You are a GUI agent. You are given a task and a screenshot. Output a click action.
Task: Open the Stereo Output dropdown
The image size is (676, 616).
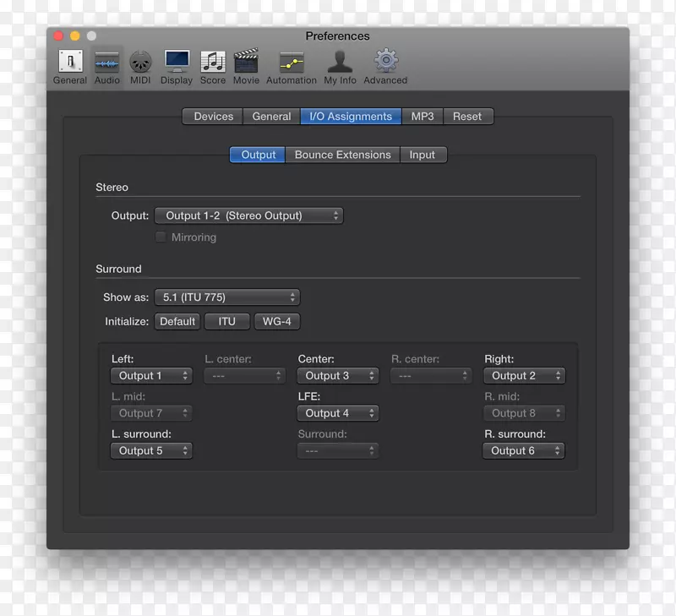pos(249,215)
